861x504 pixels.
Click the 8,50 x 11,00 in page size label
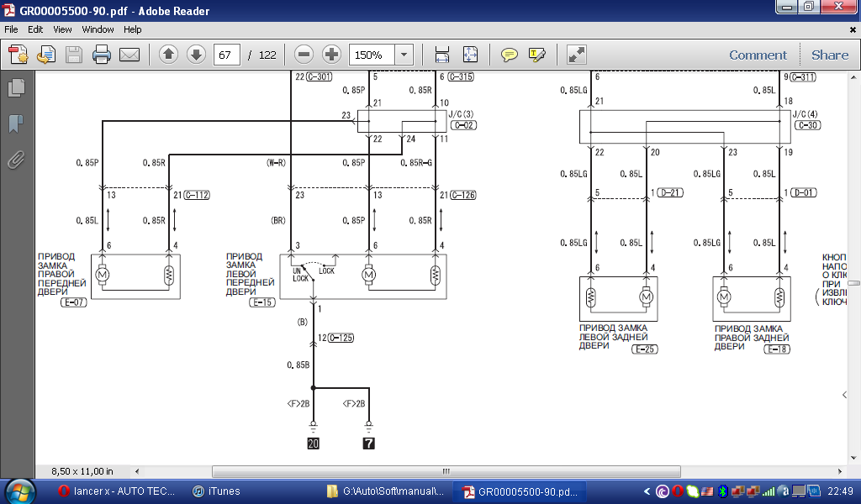coord(82,471)
